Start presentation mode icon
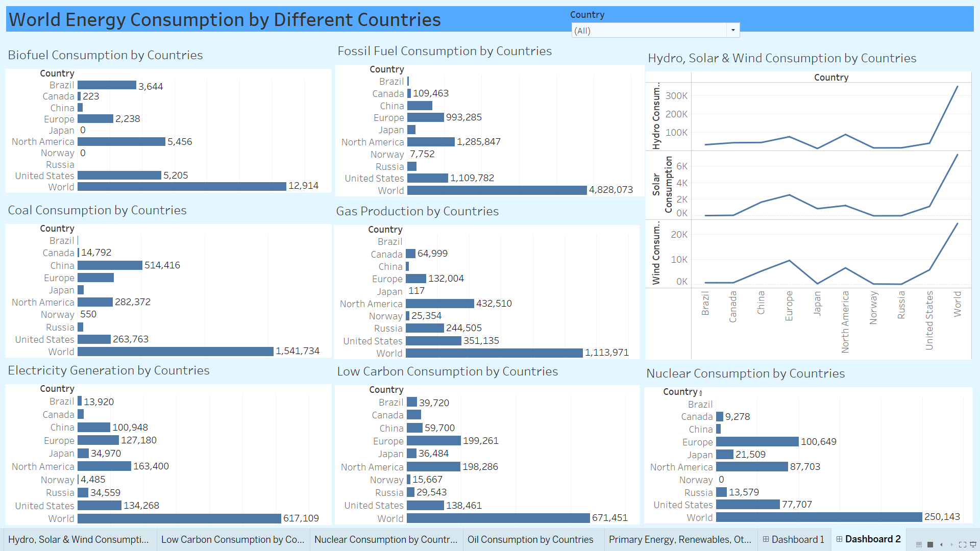Image resolution: width=980 pixels, height=551 pixels. 973,544
